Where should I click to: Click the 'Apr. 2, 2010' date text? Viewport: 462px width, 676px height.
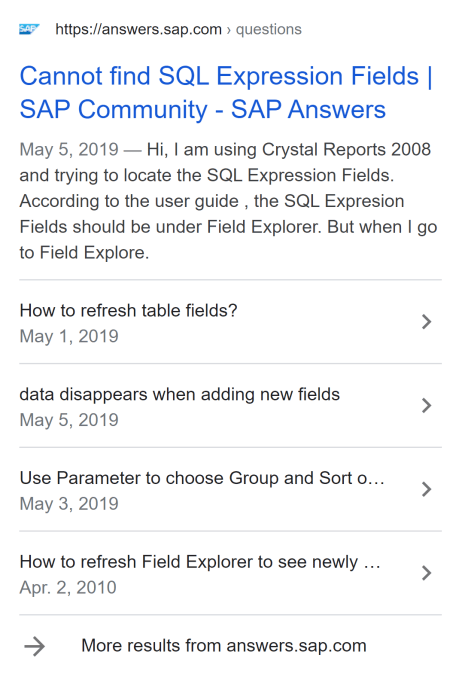68,587
